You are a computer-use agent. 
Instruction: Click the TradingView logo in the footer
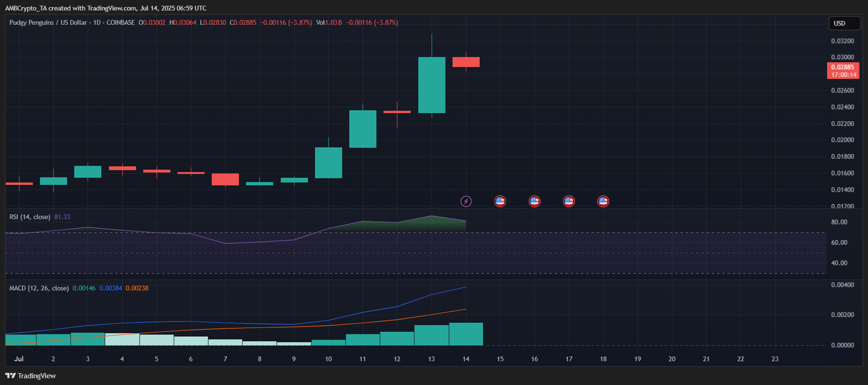click(30, 376)
